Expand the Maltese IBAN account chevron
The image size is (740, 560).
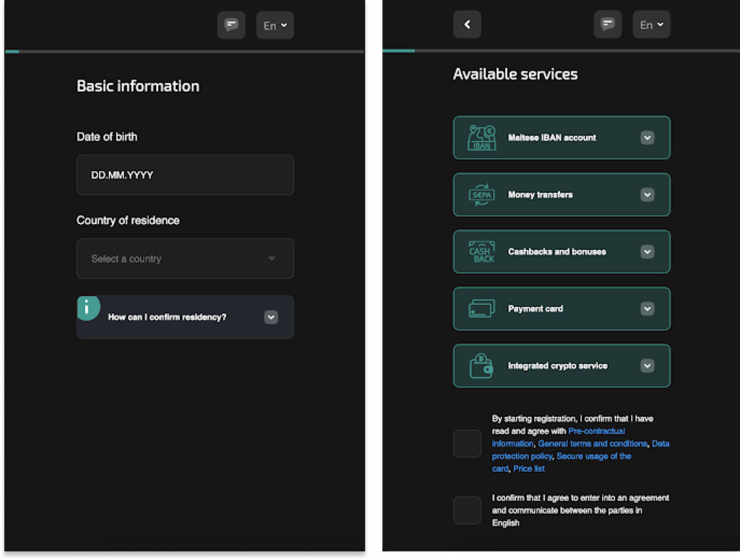pyautogui.click(x=647, y=137)
